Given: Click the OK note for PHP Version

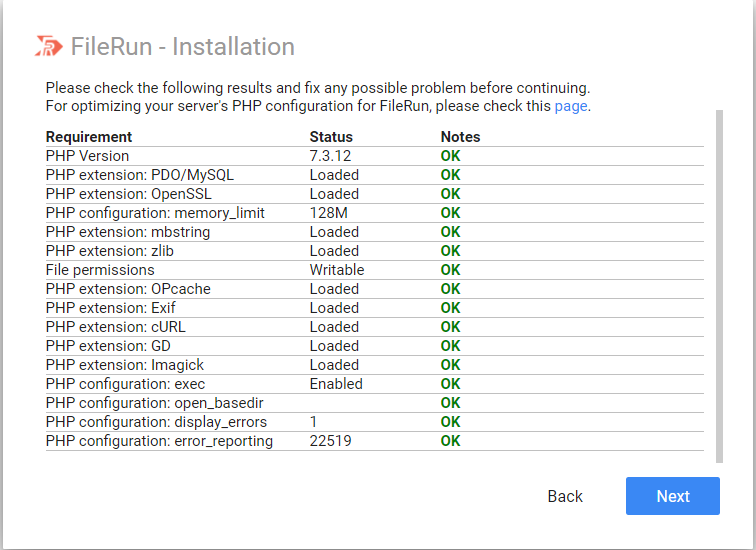Looking at the screenshot, I should point(450,156).
